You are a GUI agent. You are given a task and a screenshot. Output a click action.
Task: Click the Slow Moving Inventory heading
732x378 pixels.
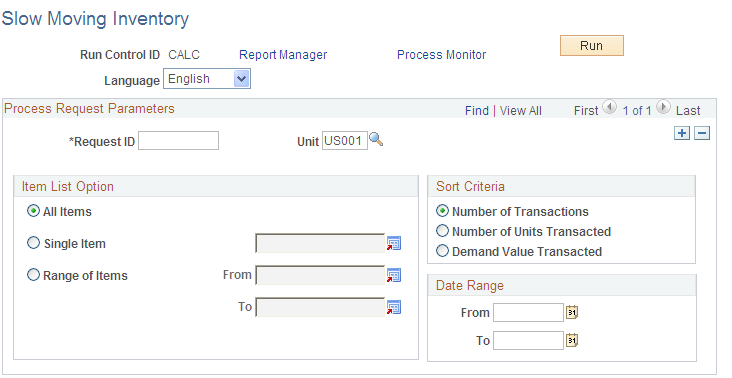tap(95, 19)
